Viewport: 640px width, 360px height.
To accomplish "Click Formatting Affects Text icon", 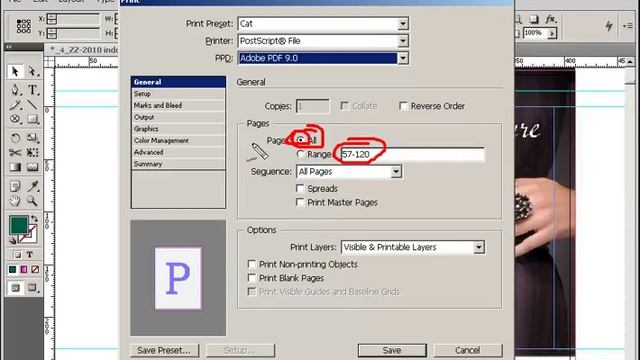I will tap(29, 255).
